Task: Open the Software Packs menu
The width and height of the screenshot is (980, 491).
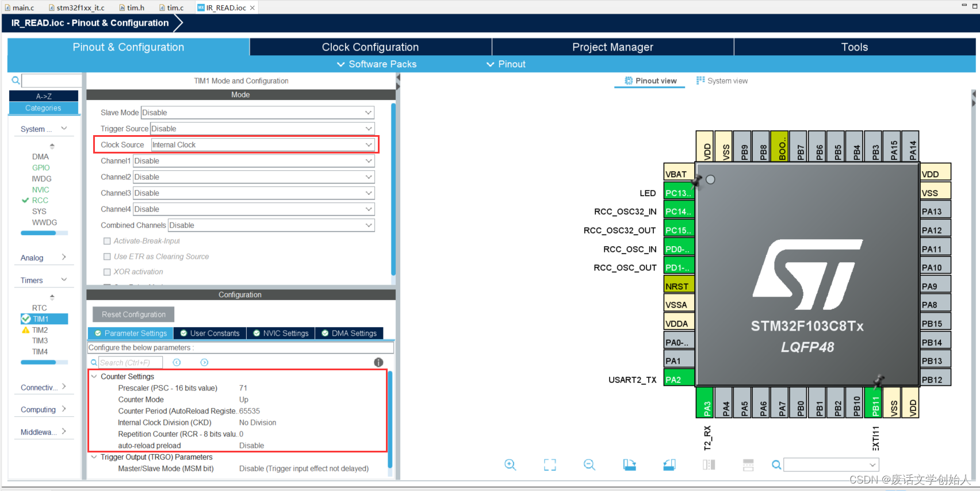Action: pos(377,64)
